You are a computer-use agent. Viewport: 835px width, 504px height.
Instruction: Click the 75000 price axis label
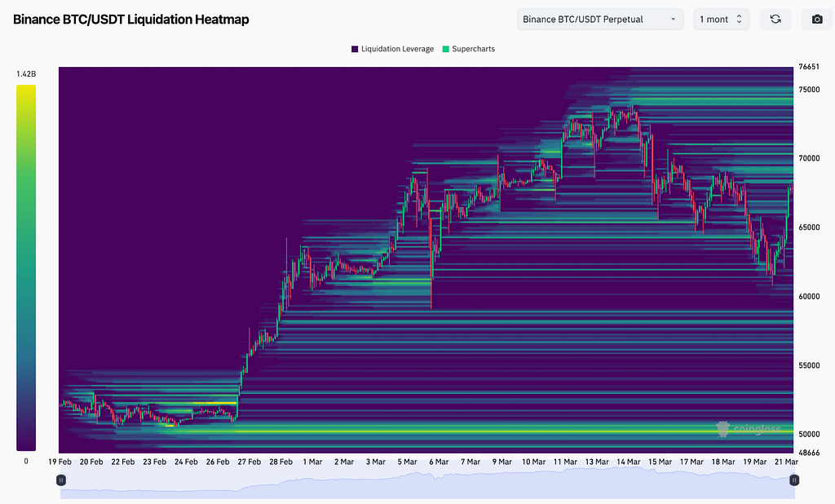tap(809, 90)
